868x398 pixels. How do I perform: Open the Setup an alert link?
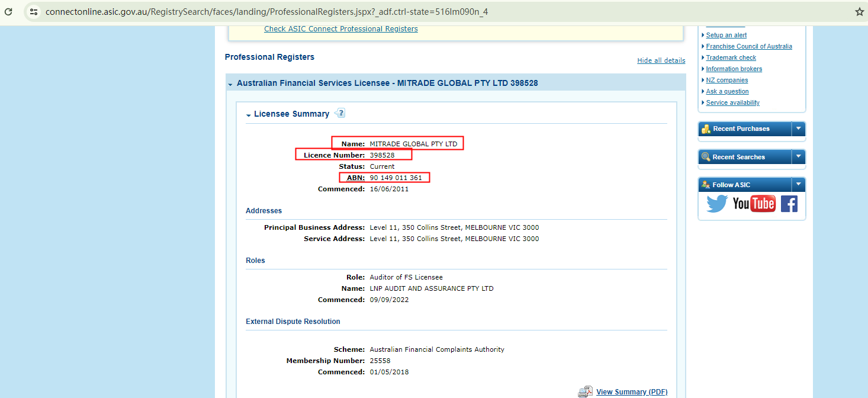(726, 35)
